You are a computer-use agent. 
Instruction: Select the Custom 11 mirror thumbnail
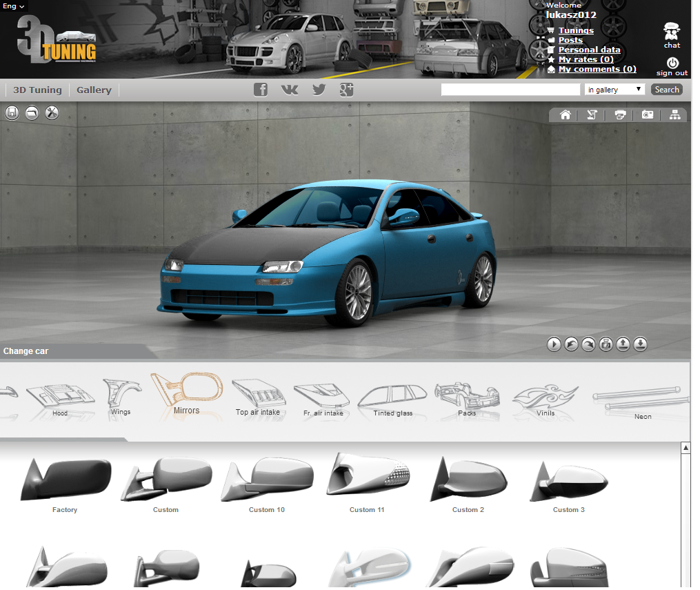367,483
